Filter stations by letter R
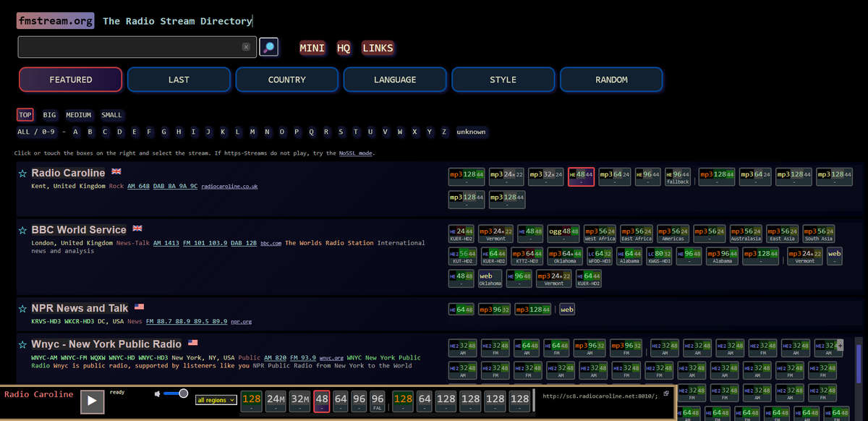This screenshot has height=421, width=868. tap(327, 132)
